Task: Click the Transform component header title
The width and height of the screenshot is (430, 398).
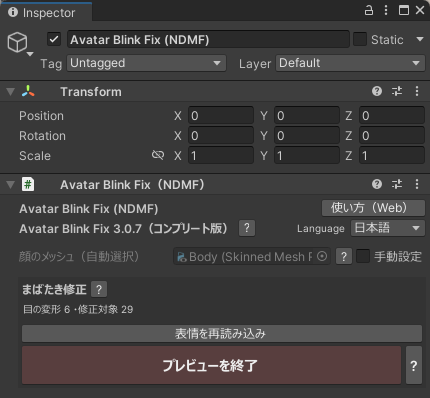Action: point(91,92)
